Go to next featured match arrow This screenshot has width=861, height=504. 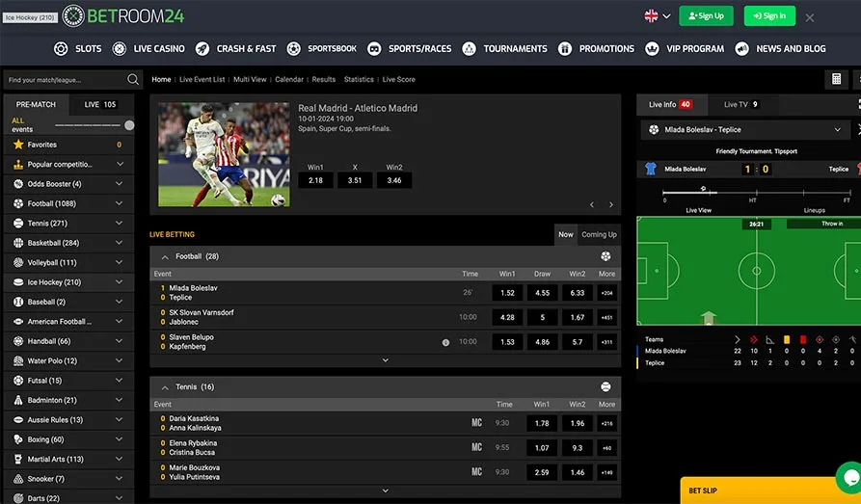[x=611, y=205]
